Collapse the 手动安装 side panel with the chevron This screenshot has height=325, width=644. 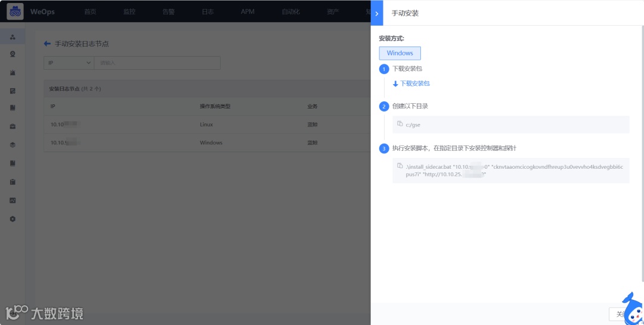click(377, 13)
